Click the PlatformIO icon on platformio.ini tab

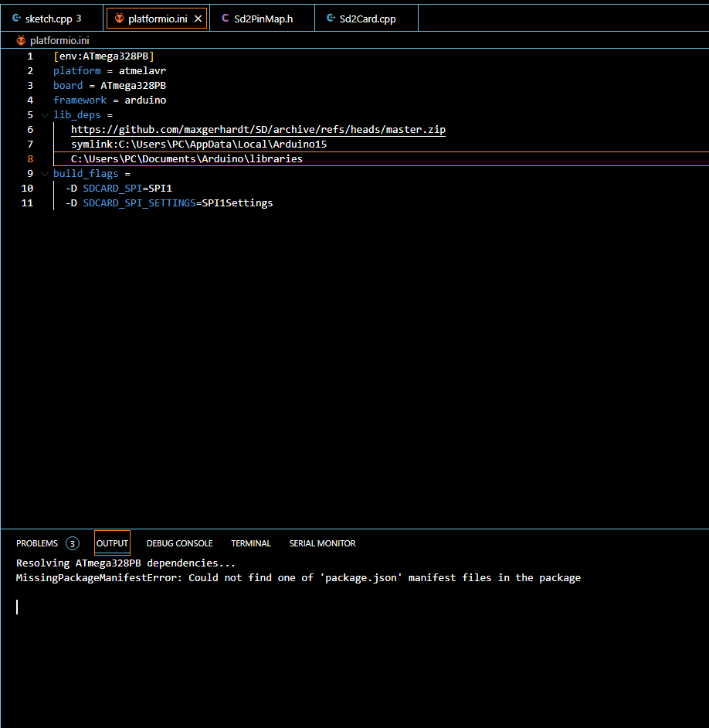point(119,18)
